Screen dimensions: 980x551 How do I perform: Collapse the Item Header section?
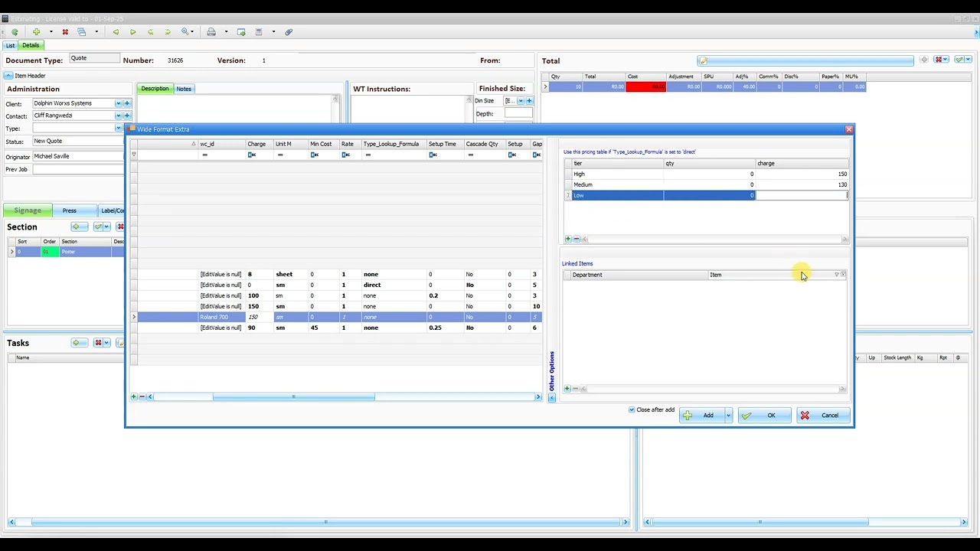pyautogui.click(x=8, y=76)
